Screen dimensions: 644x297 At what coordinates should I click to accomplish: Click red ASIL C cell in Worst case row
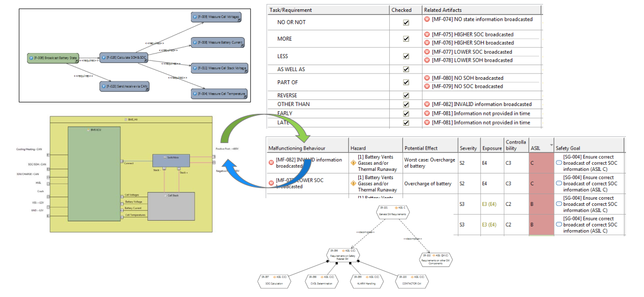click(x=542, y=163)
